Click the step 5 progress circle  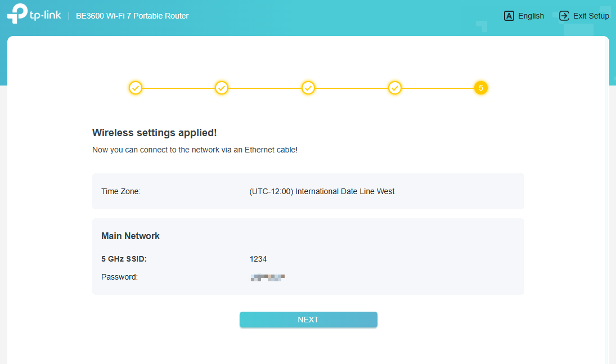tap(481, 88)
